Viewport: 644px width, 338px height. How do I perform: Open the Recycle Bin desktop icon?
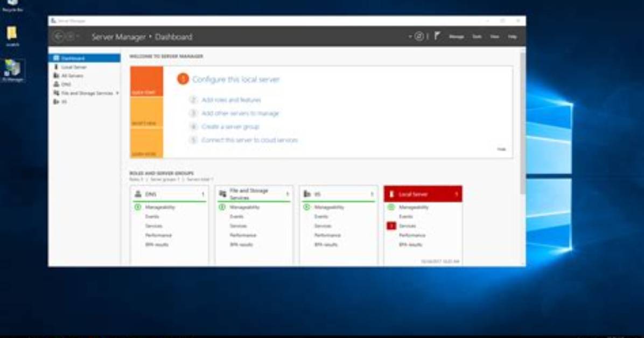coord(13,5)
